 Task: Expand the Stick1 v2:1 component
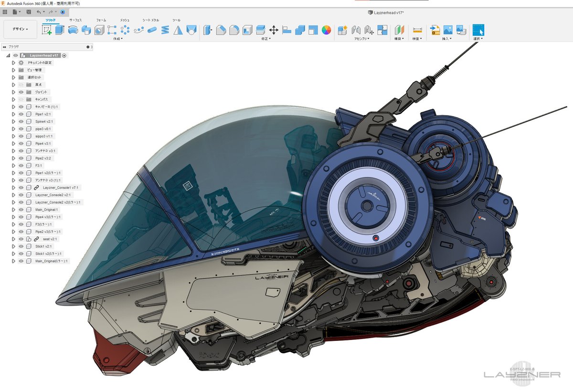14,246
